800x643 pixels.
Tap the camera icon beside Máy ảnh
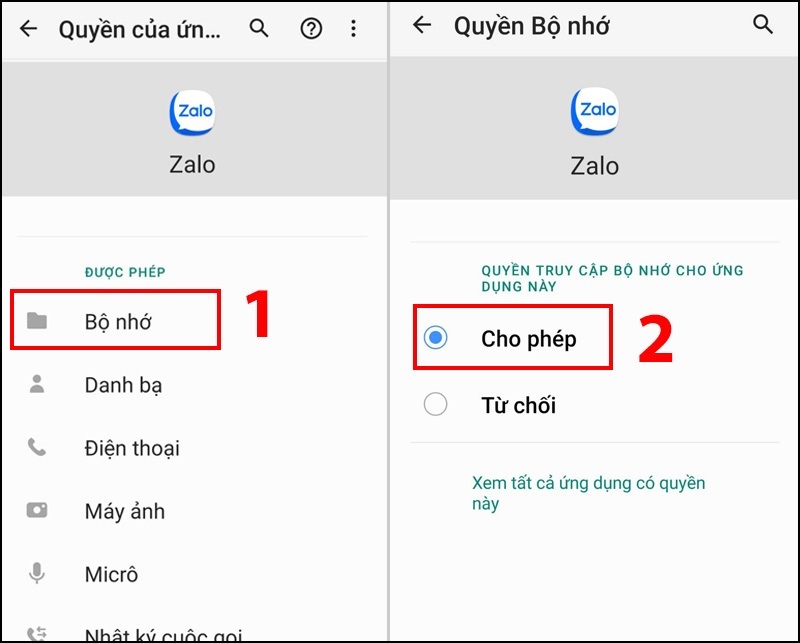click(37, 510)
